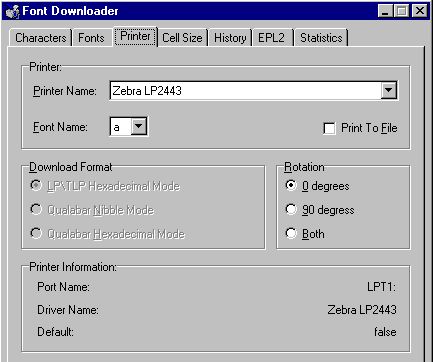The height and width of the screenshot is (362, 434).
Task: Click the Font Name: label
Action: pyautogui.click(x=60, y=127)
